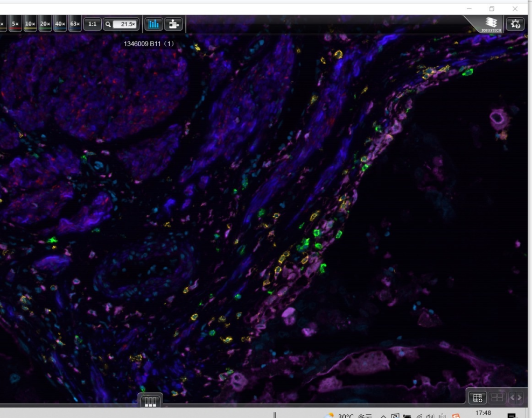Close the viewer window
This screenshot has width=532, height=418.
(515, 9)
